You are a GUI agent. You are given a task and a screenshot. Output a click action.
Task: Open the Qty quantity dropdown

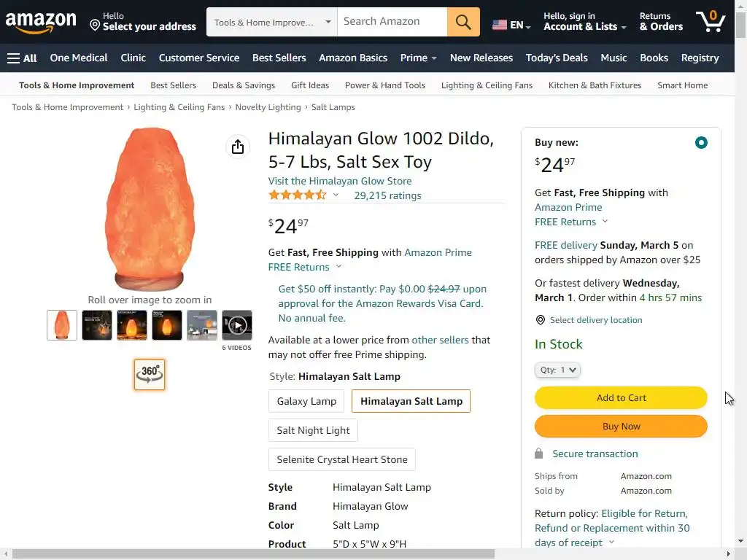coord(557,370)
